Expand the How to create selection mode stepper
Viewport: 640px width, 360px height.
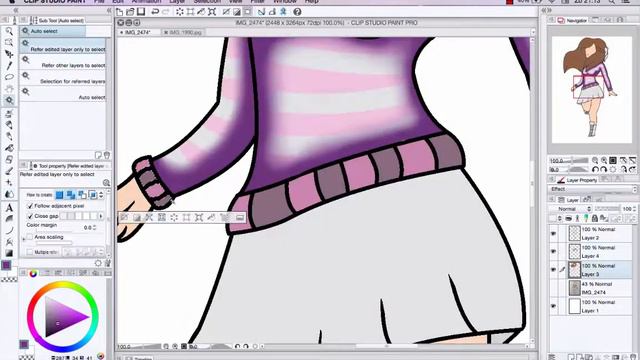point(101,195)
